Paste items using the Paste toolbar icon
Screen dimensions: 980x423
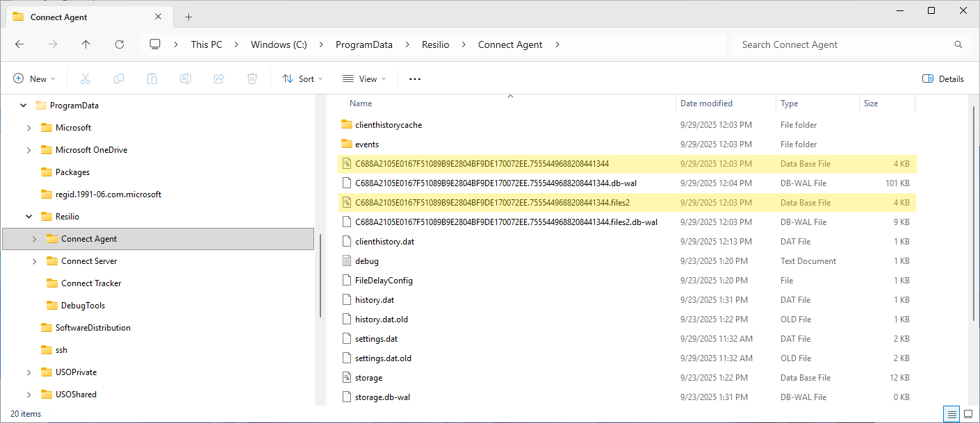click(152, 78)
